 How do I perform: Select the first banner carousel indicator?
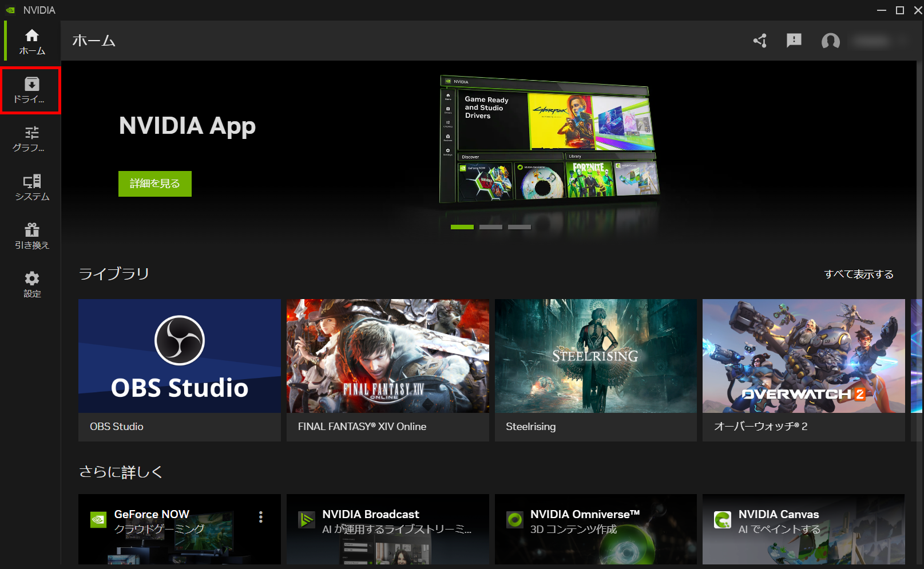[462, 227]
